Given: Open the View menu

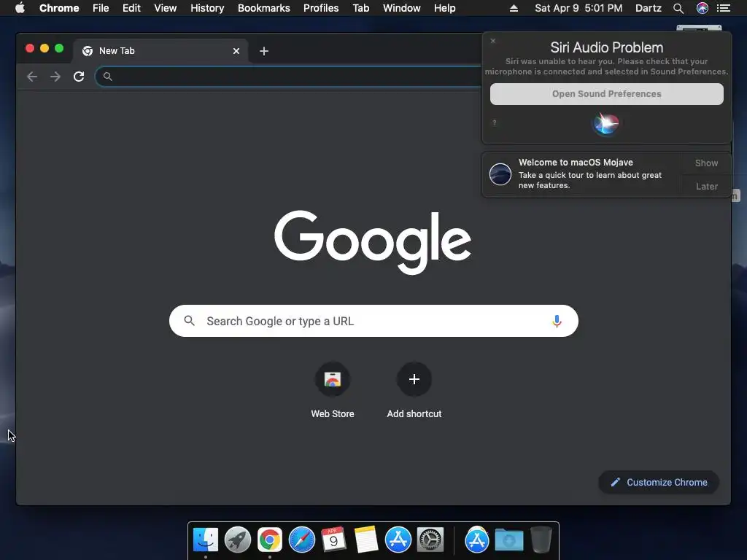Looking at the screenshot, I should [x=166, y=8].
